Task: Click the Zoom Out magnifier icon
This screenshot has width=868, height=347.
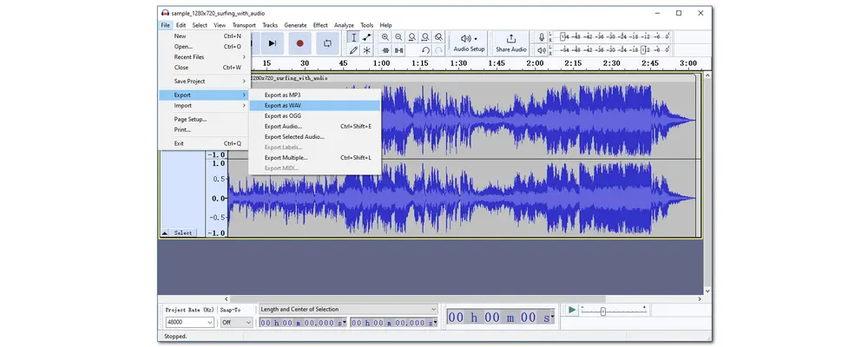Action: [x=398, y=37]
